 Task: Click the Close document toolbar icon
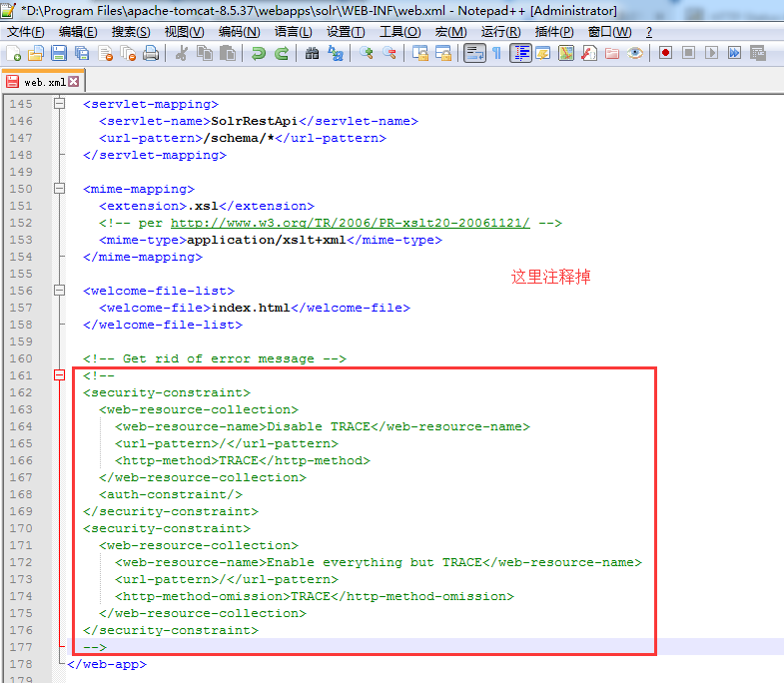point(105,53)
